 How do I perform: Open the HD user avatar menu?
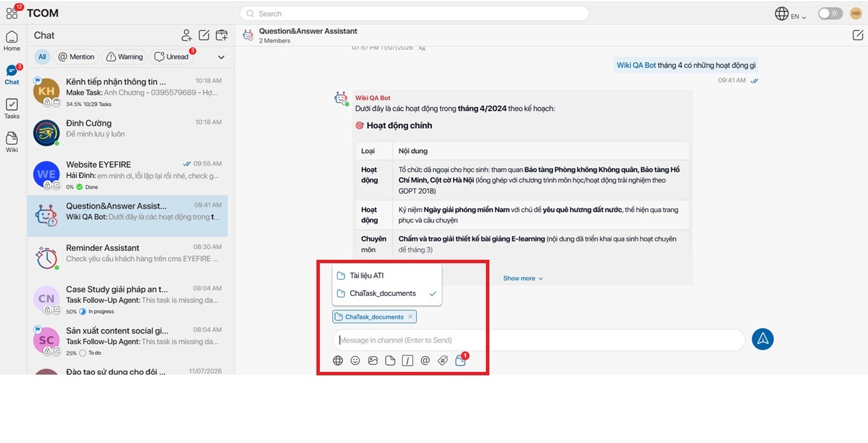(856, 13)
